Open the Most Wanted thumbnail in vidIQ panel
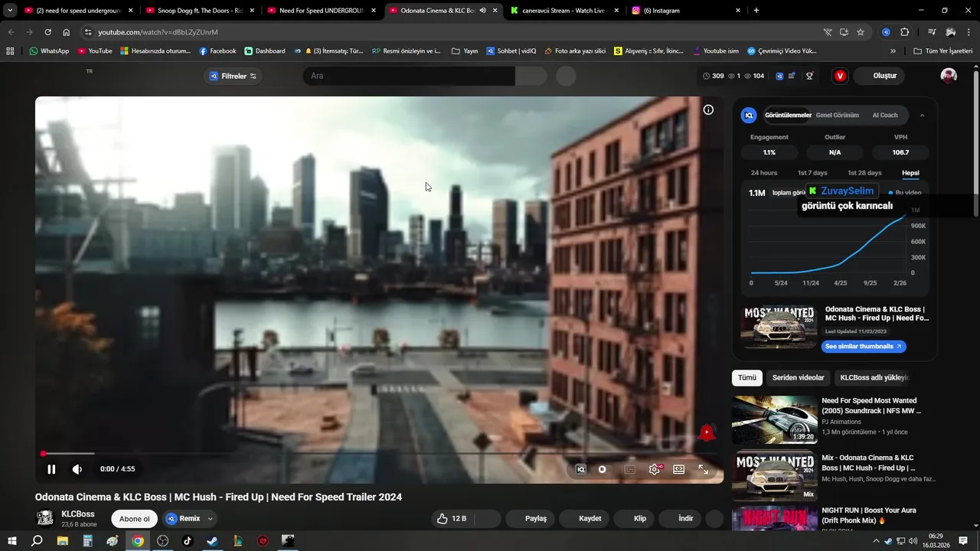The height and width of the screenshot is (551, 980). pyautogui.click(x=779, y=327)
